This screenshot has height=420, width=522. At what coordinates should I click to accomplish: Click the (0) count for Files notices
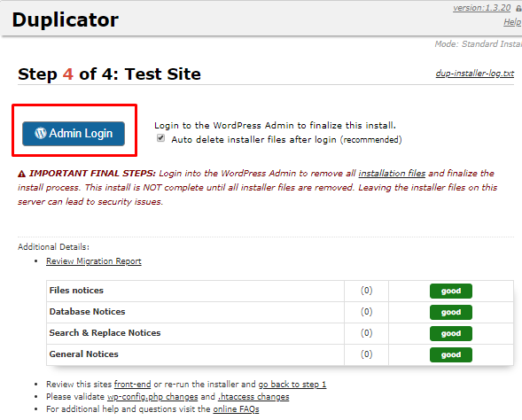(366, 291)
